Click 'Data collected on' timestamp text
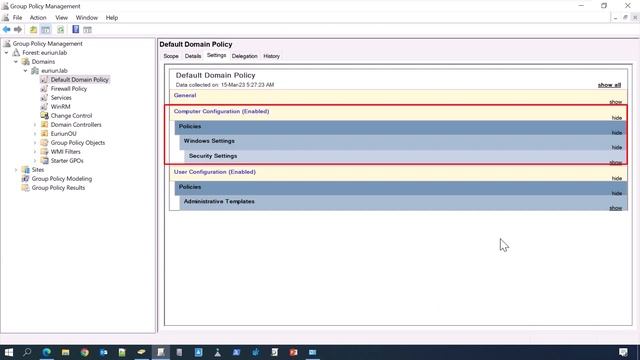 pos(225,85)
